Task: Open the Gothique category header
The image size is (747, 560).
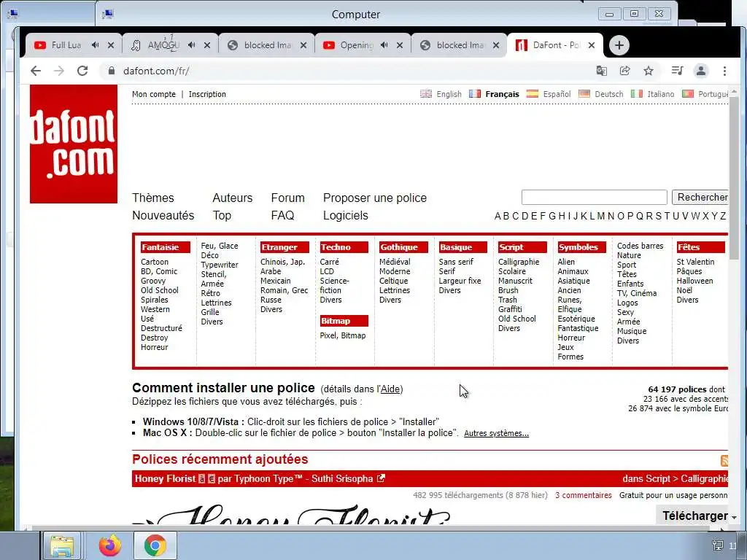Action: coord(403,247)
